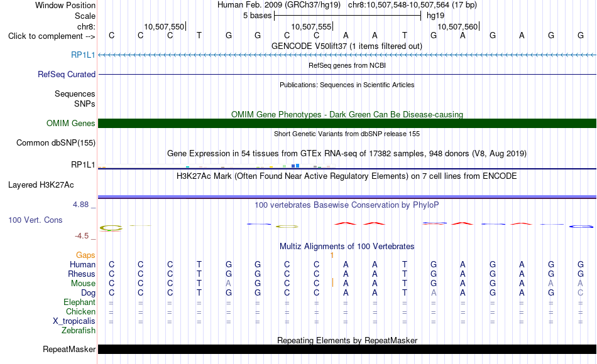The height and width of the screenshot is (364, 597).
Task: Open 'RefSeq genes from NCBI' track title
Action: click(x=347, y=65)
